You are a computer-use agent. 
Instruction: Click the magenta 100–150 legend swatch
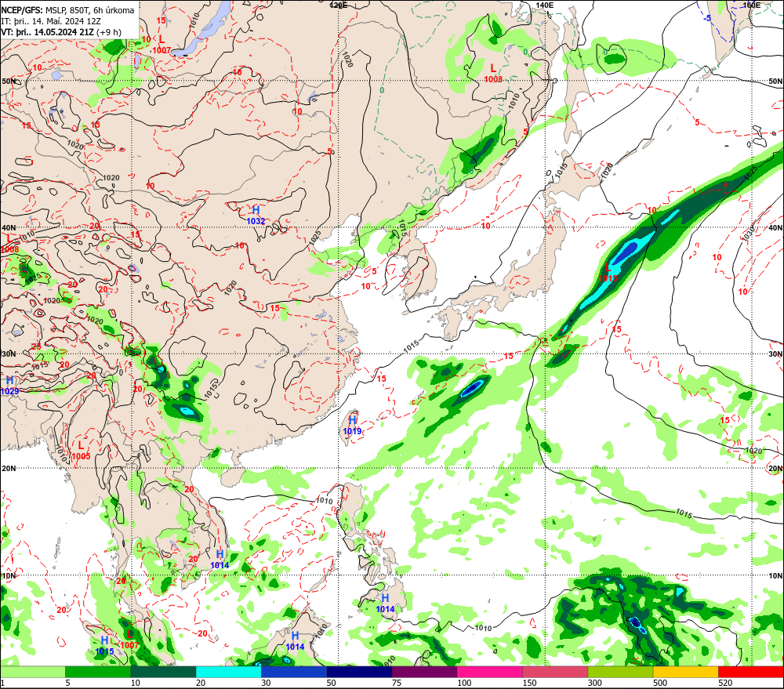pos(490,672)
